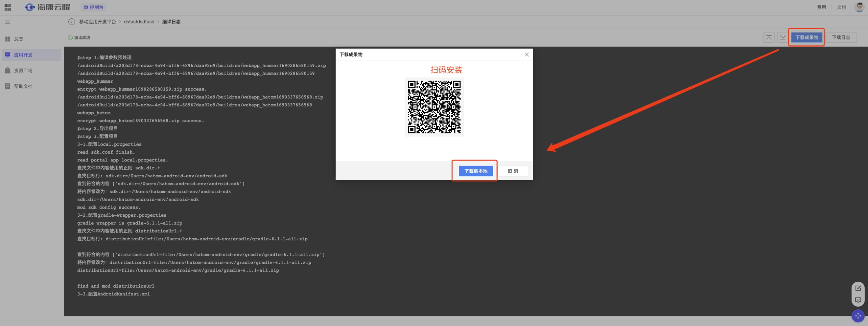Click the 编译成功 status check icon
The height and width of the screenshot is (326, 868).
pyautogui.click(x=70, y=38)
